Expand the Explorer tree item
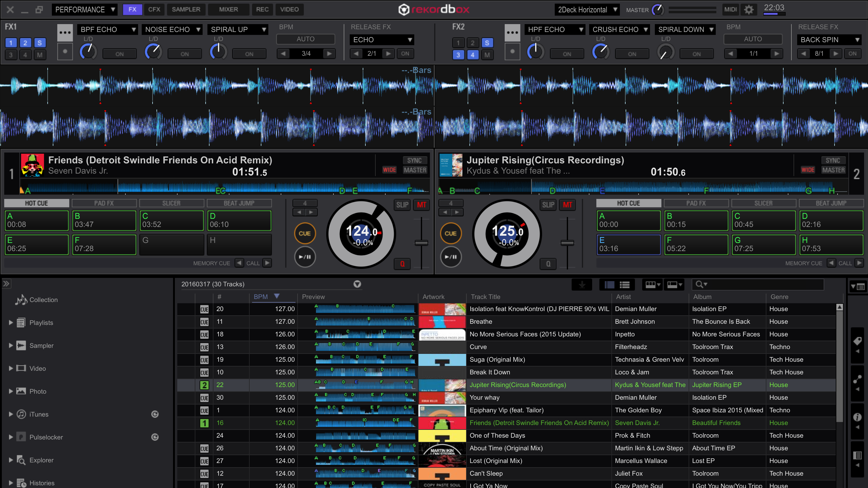The height and width of the screenshot is (488, 868). click(x=11, y=460)
